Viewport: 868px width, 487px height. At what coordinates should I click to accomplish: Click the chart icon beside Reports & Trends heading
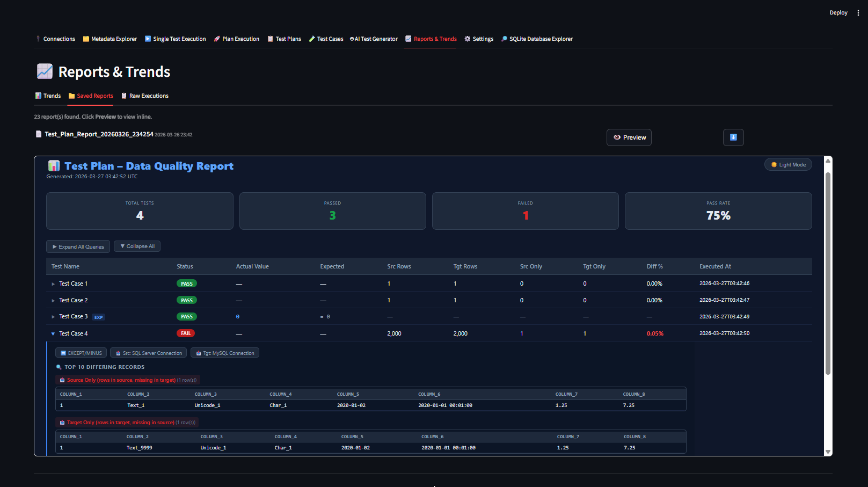pyautogui.click(x=45, y=71)
